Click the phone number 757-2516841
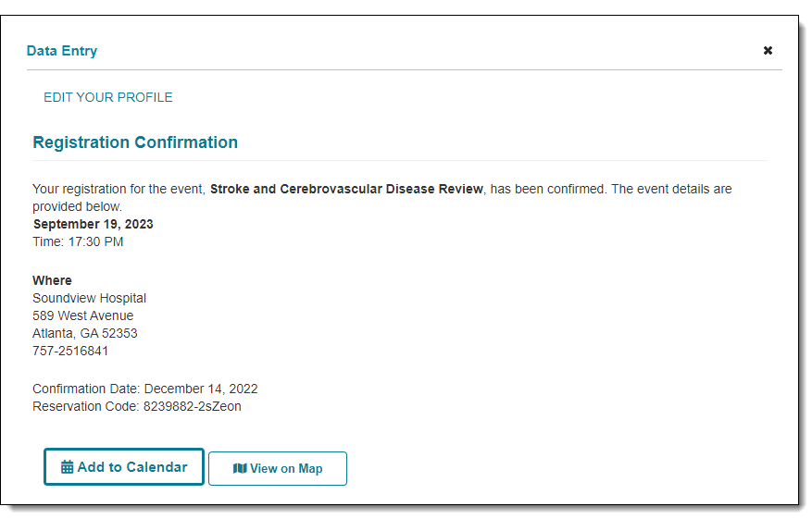Viewport: 812px width, 519px height. tap(70, 352)
